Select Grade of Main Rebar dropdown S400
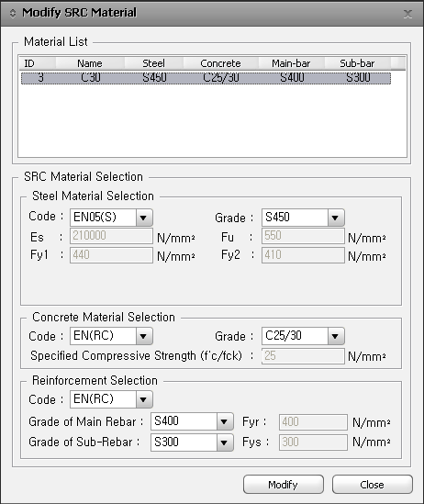This screenshot has width=424, height=504. pos(192,421)
